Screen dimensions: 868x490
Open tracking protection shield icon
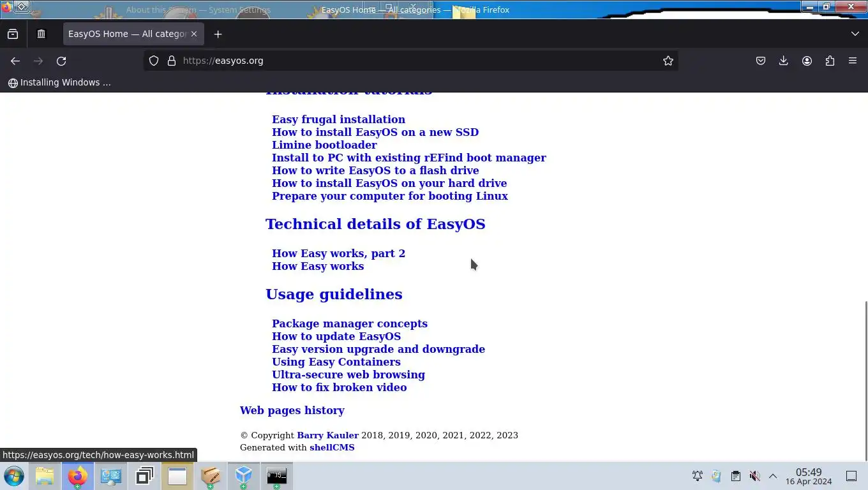pyautogui.click(x=154, y=61)
